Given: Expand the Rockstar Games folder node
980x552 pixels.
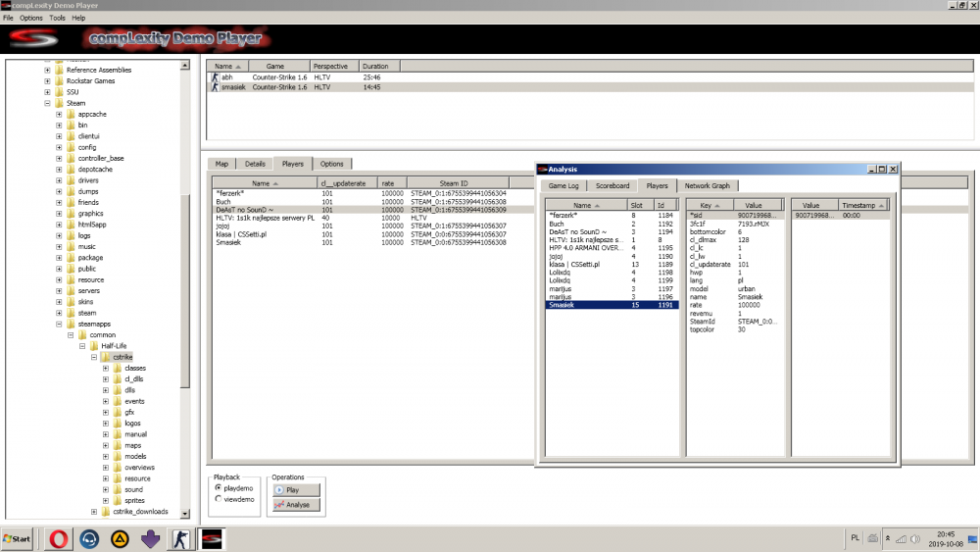Looking at the screenshot, I should coord(47,80).
